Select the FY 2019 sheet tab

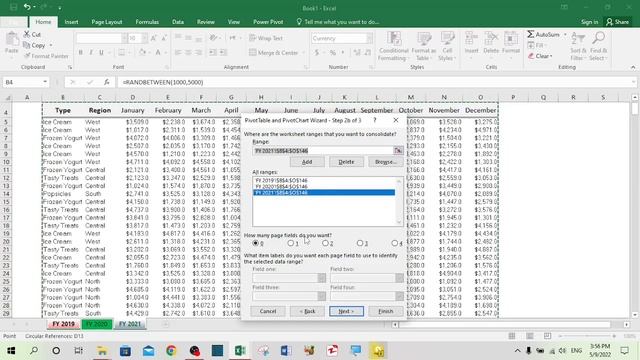64,324
